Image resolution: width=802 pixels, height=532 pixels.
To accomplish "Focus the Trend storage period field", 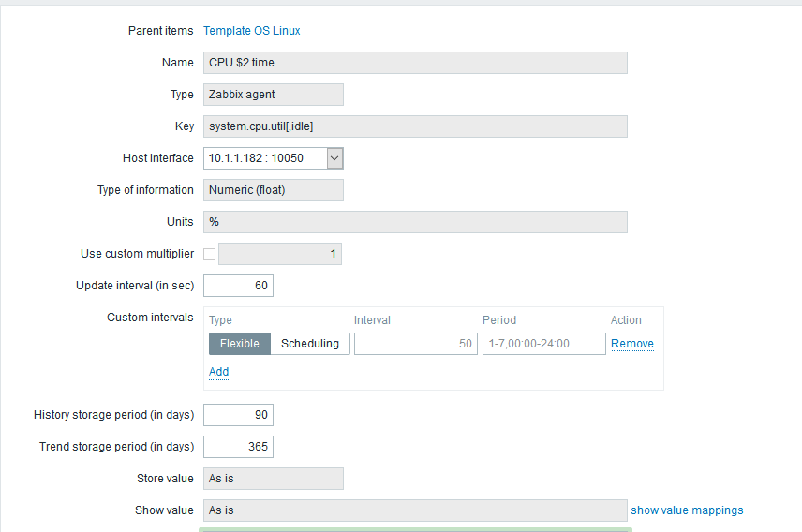I will click(238, 447).
